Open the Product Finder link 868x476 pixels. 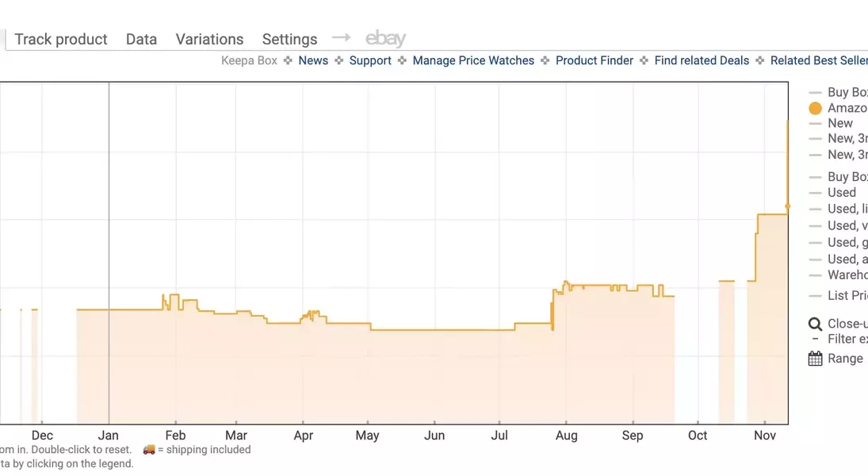click(x=595, y=60)
